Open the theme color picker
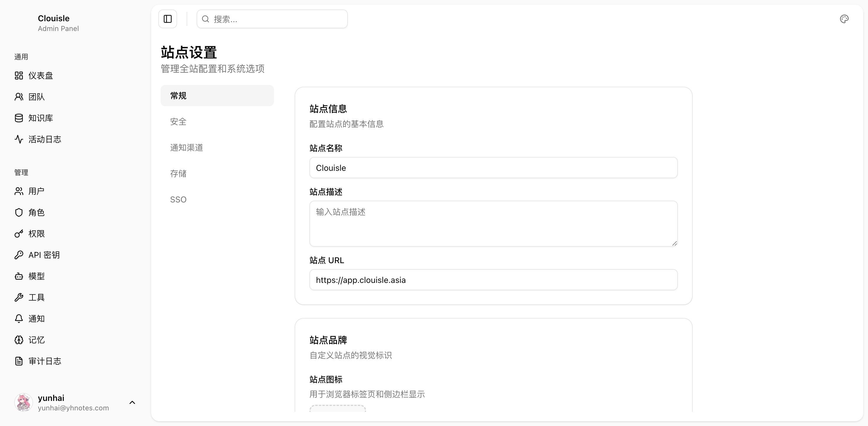The image size is (868, 426). coord(844,19)
